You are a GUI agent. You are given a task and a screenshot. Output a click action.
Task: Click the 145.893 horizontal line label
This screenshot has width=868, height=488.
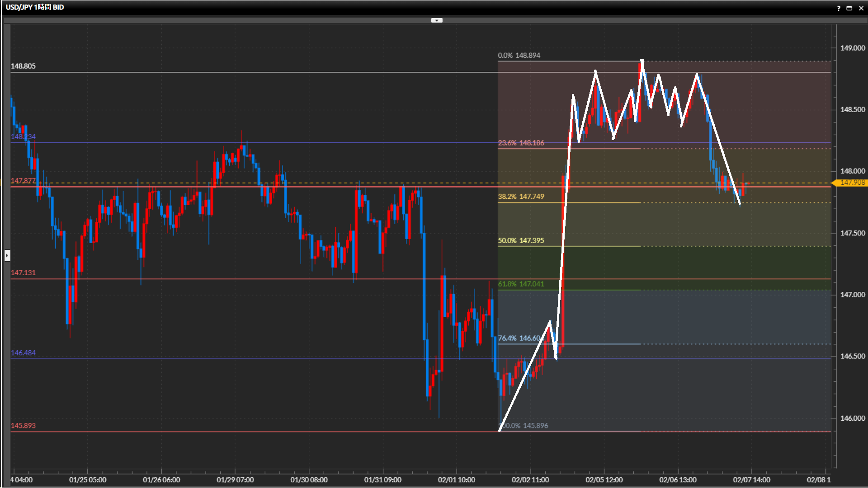pos(23,426)
